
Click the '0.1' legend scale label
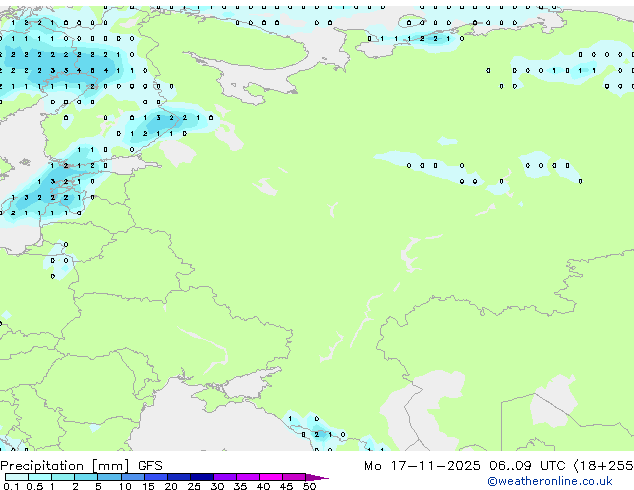click(11, 486)
